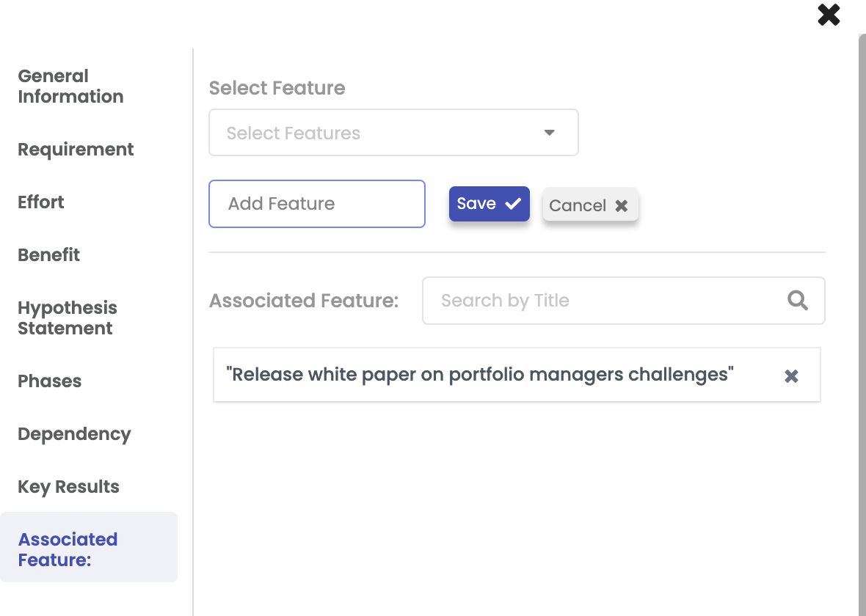Click the Search by Title field

609,301
